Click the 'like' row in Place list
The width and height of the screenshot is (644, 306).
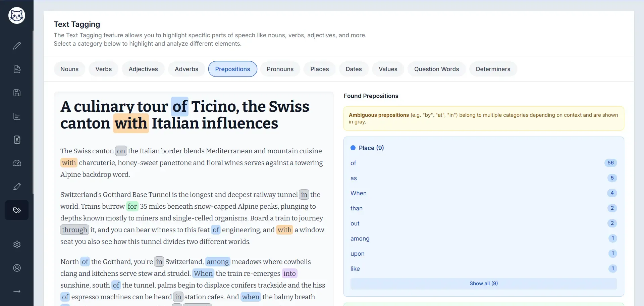click(484, 269)
